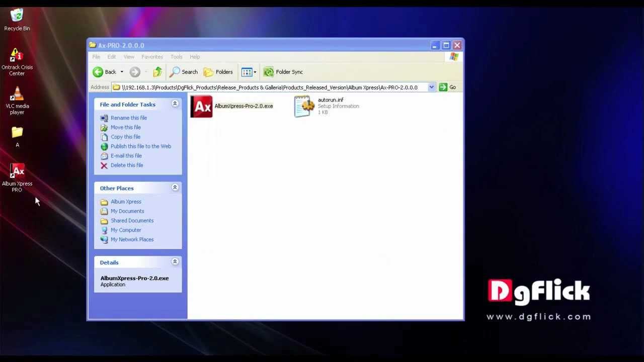Screen dimensions: 644x362
Task: Open the Forward button history dropdown arrow
Action: pyautogui.click(x=146, y=72)
